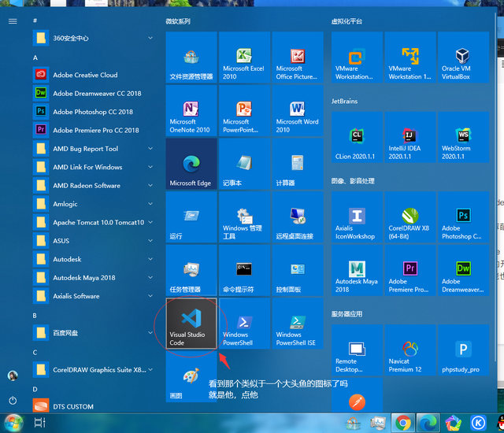Open Microsoft Excel 2010 tile
The width and height of the screenshot is (504, 433).
[x=245, y=57]
